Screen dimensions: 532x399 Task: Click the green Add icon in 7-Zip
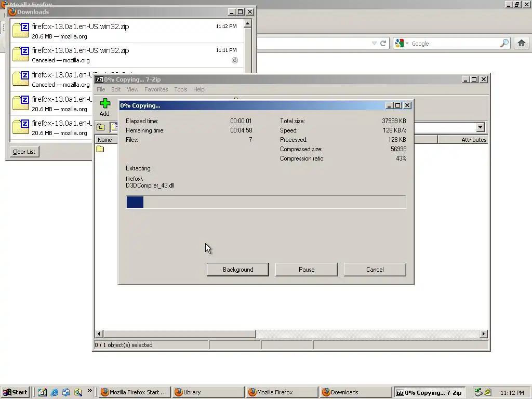(x=105, y=104)
